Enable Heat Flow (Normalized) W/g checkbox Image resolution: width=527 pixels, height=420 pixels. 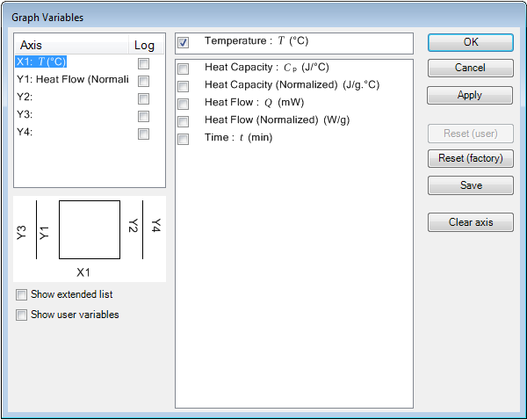(x=184, y=121)
